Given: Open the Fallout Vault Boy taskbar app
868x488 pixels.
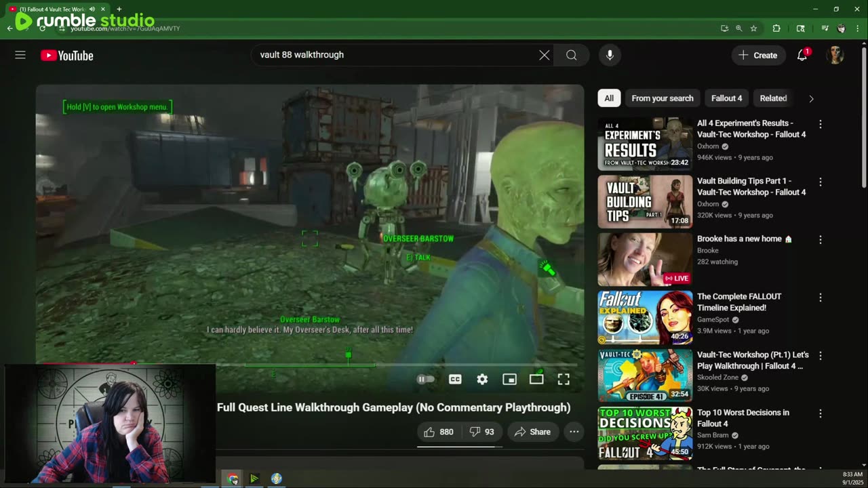Looking at the screenshot, I should [277, 479].
